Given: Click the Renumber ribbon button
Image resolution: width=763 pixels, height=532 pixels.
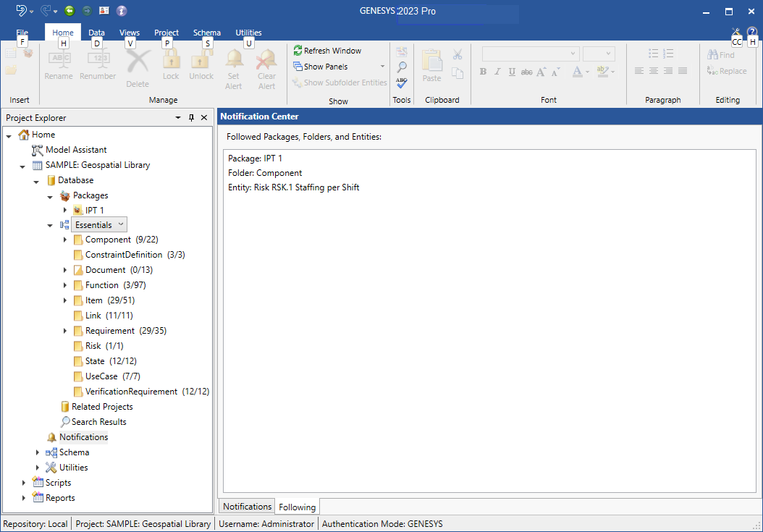Looking at the screenshot, I should click(x=97, y=64).
